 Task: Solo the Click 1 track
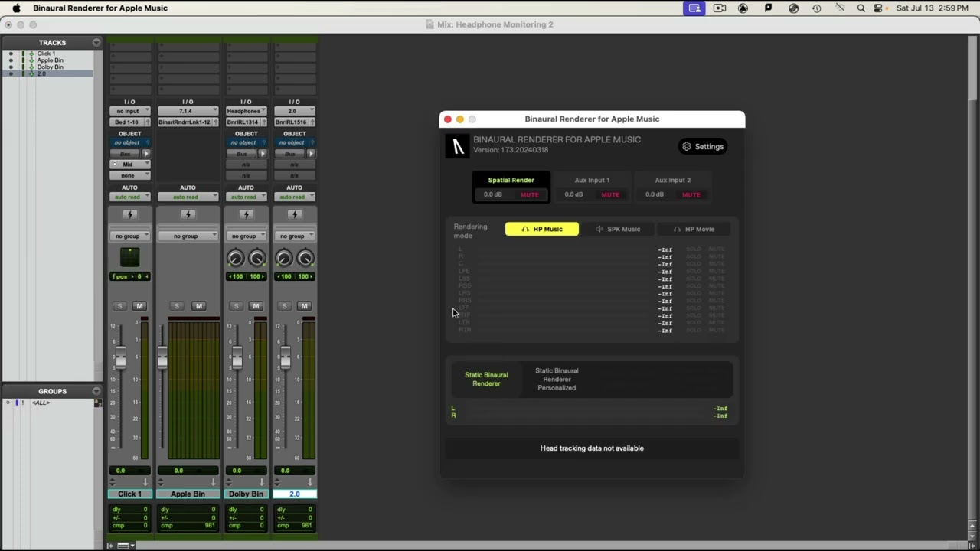pos(119,306)
